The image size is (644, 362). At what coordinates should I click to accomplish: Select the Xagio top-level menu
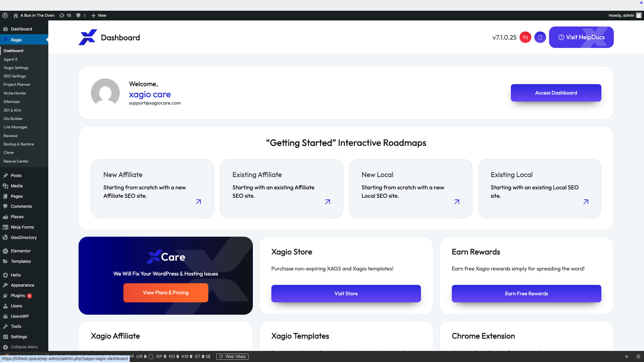point(24,40)
